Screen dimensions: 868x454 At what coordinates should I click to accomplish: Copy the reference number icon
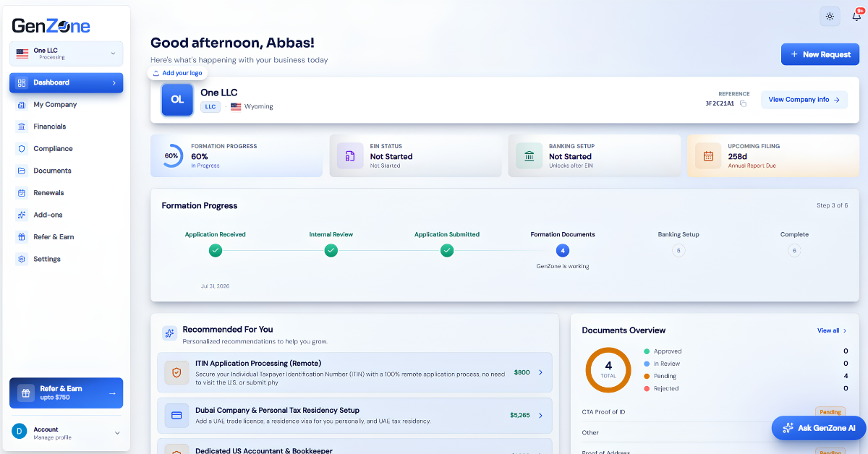743,103
